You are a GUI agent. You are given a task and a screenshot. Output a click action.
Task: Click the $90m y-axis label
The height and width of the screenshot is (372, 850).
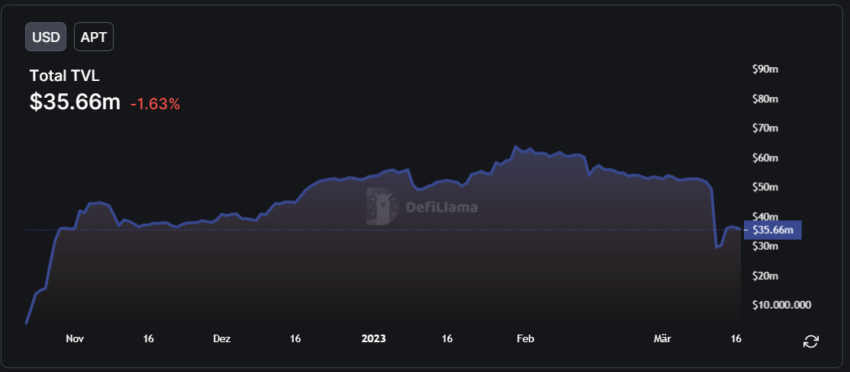point(765,69)
